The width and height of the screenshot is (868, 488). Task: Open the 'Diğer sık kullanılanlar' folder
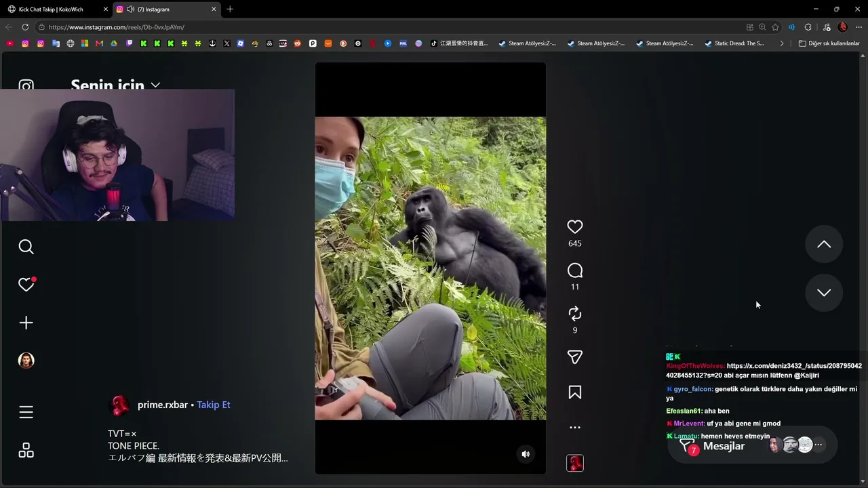(829, 43)
